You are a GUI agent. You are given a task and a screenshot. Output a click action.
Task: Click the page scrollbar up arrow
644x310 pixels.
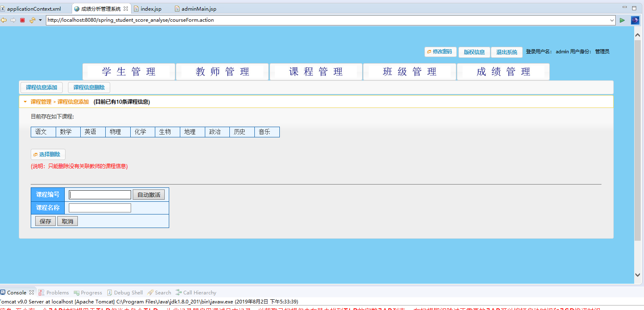coord(637,35)
